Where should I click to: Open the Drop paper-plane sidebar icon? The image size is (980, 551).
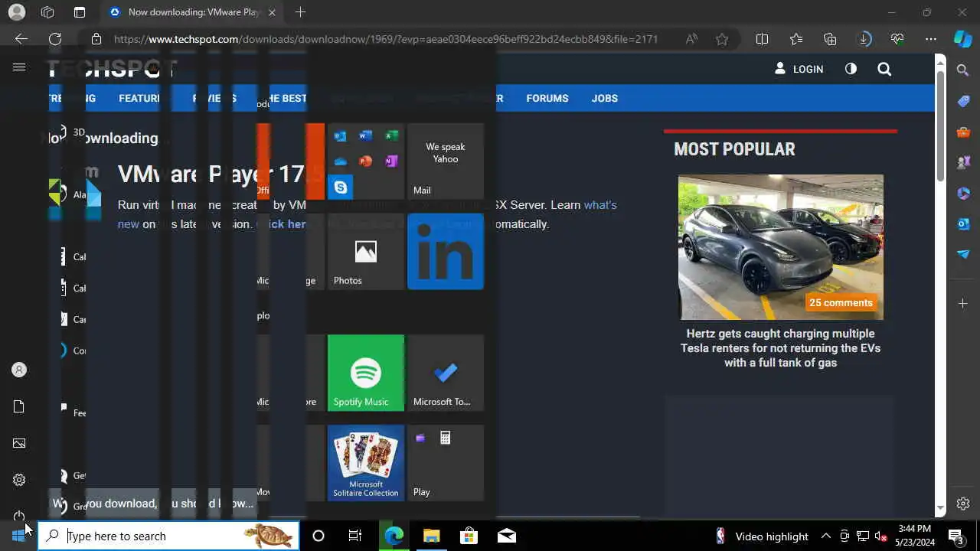pos(963,254)
